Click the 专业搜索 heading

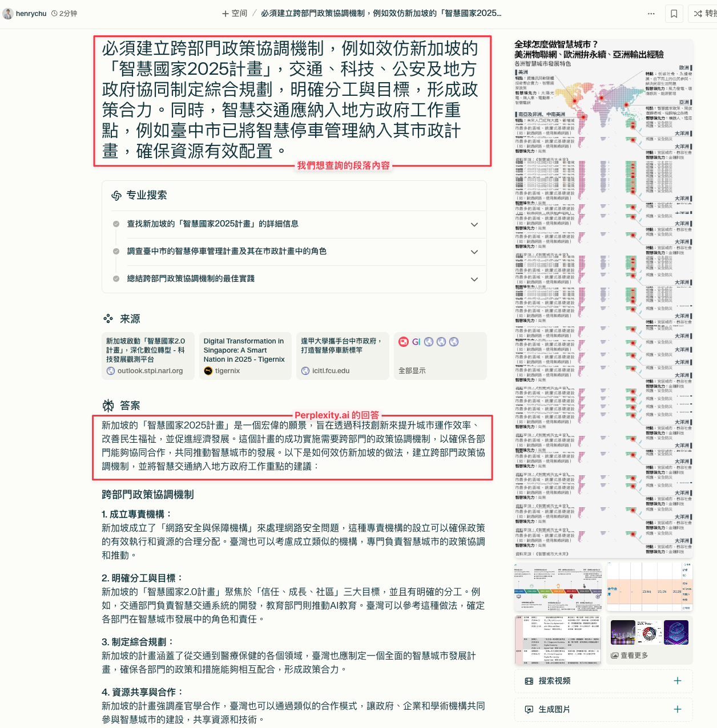coord(147,195)
